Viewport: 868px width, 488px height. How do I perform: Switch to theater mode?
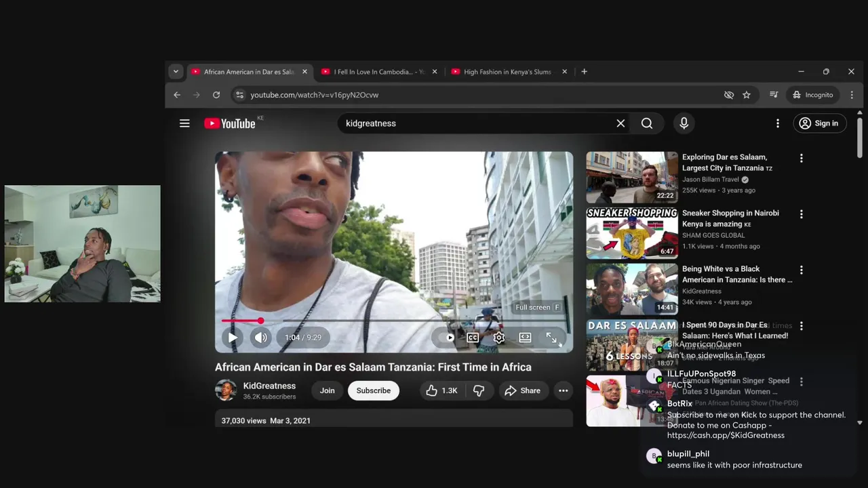point(525,338)
